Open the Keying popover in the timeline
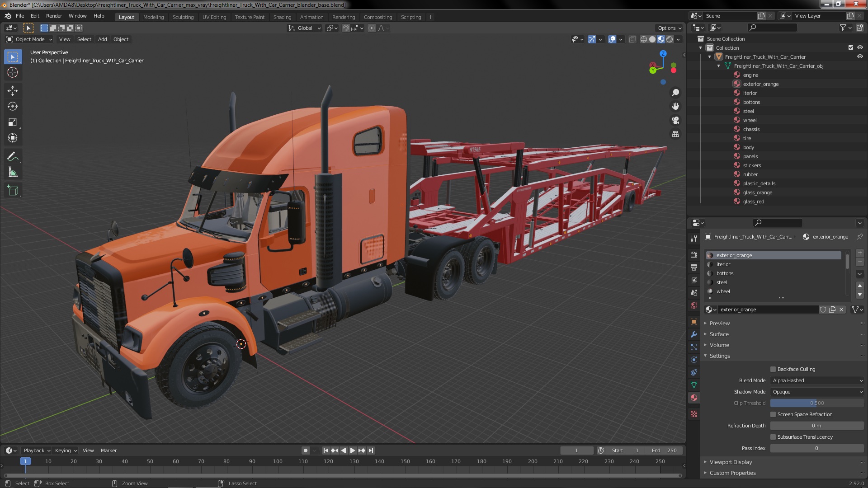 tap(66, 450)
